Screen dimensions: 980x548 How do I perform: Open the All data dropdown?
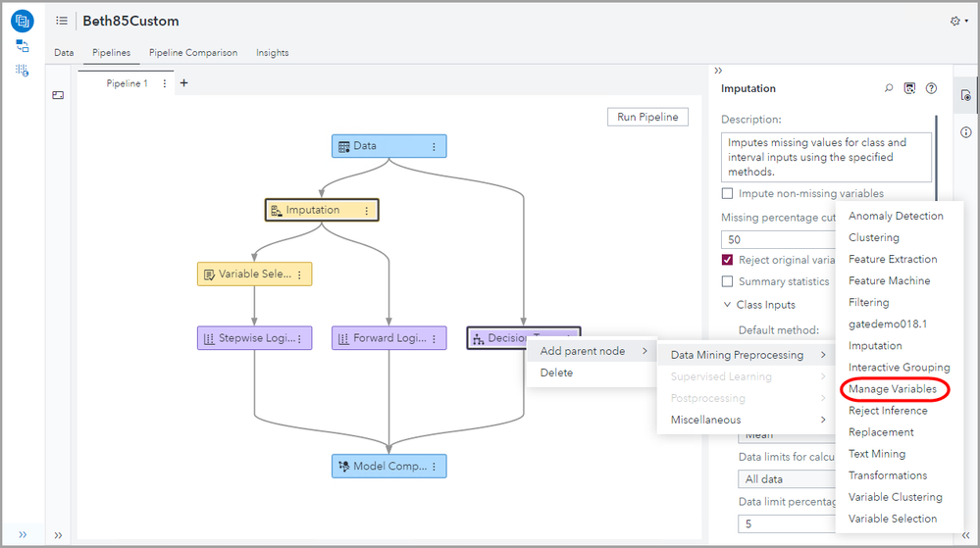785,479
